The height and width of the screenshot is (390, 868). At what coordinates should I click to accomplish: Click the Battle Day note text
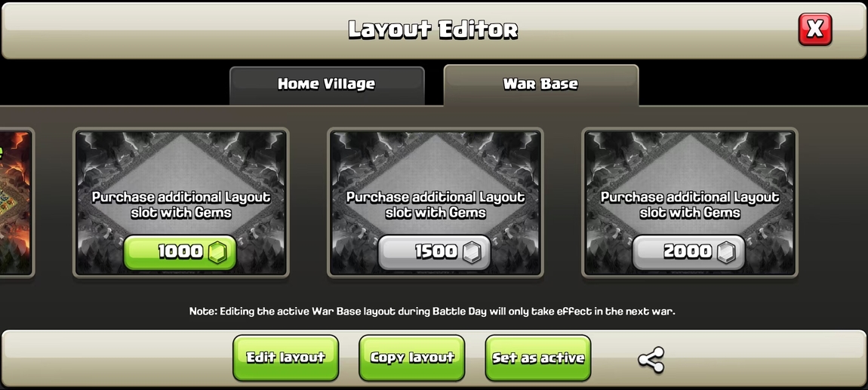click(x=432, y=312)
